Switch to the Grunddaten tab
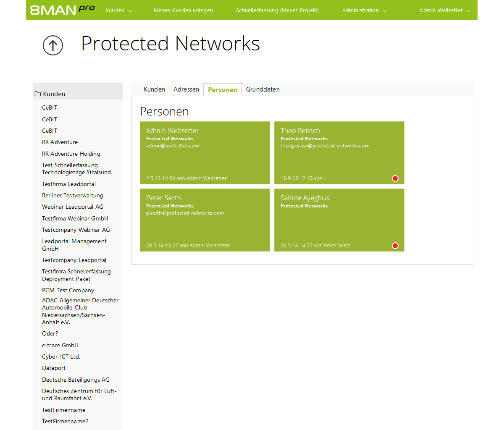The height and width of the screenshot is (430, 504). [x=262, y=89]
